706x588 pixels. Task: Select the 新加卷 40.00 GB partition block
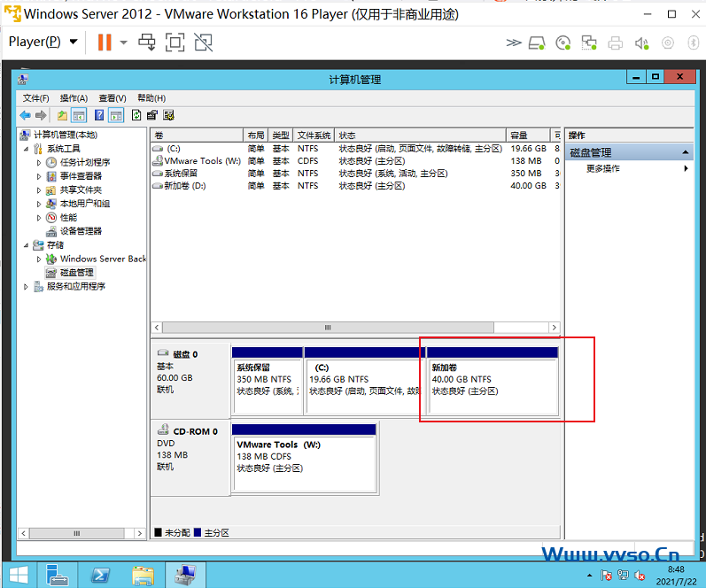tap(493, 381)
